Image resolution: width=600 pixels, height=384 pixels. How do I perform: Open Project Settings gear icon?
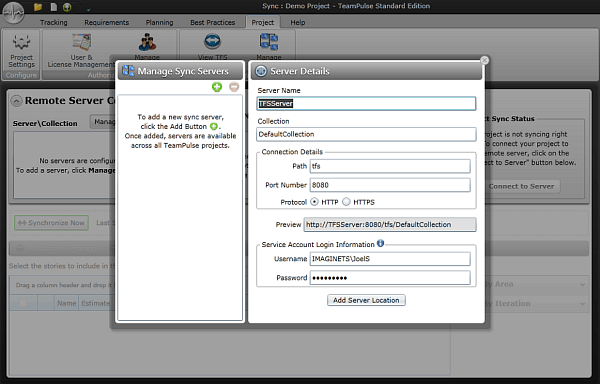(x=21, y=42)
